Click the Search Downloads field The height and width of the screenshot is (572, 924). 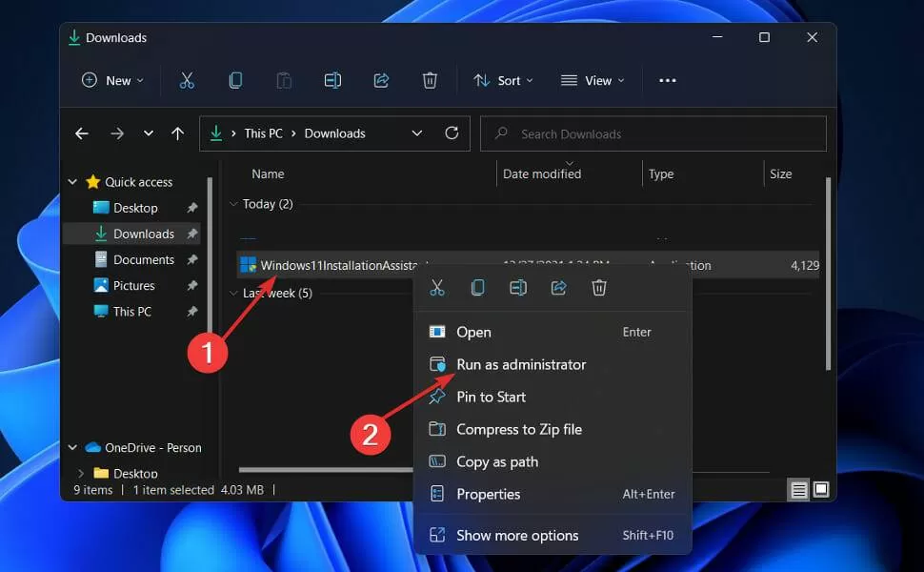point(653,133)
